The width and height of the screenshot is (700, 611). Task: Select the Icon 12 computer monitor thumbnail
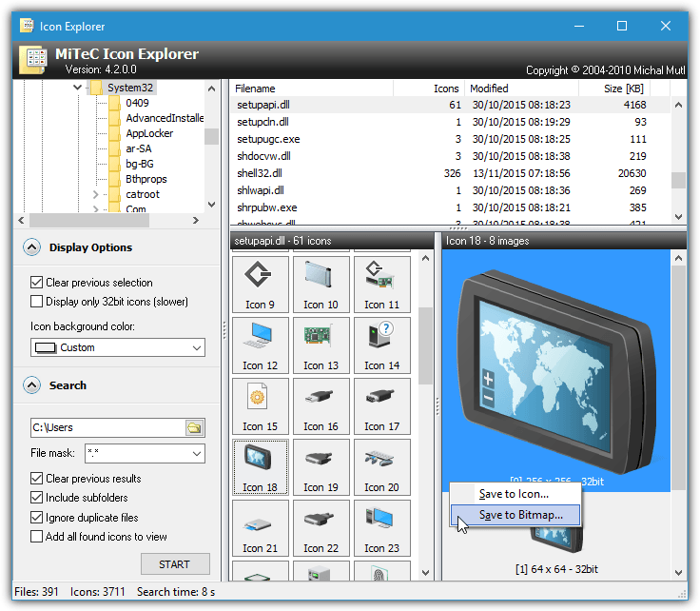point(260,345)
